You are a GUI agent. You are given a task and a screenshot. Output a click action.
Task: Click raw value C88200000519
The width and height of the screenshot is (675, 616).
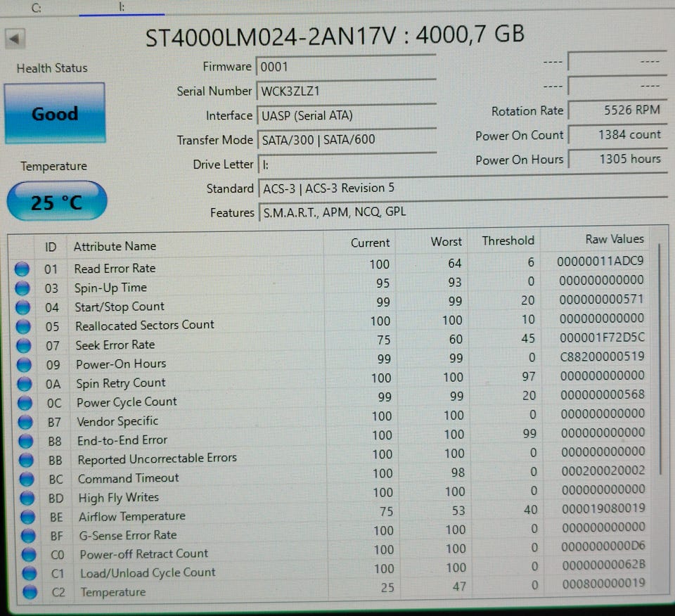click(x=602, y=357)
